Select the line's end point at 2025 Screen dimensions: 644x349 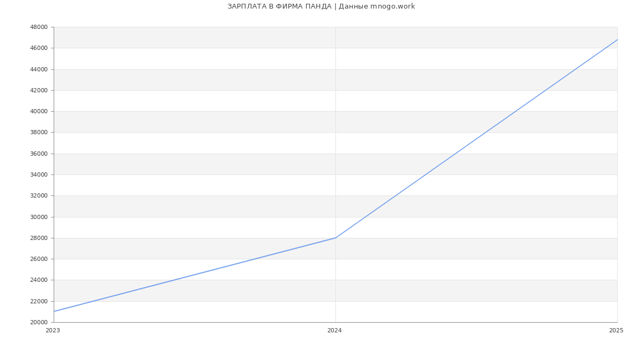point(617,40)
